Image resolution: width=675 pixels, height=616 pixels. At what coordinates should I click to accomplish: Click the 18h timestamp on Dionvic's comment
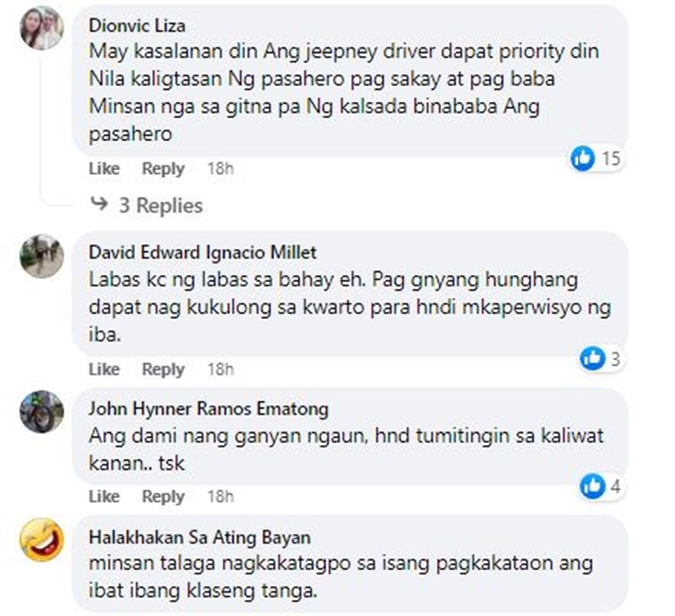click(x=220, y=168)
